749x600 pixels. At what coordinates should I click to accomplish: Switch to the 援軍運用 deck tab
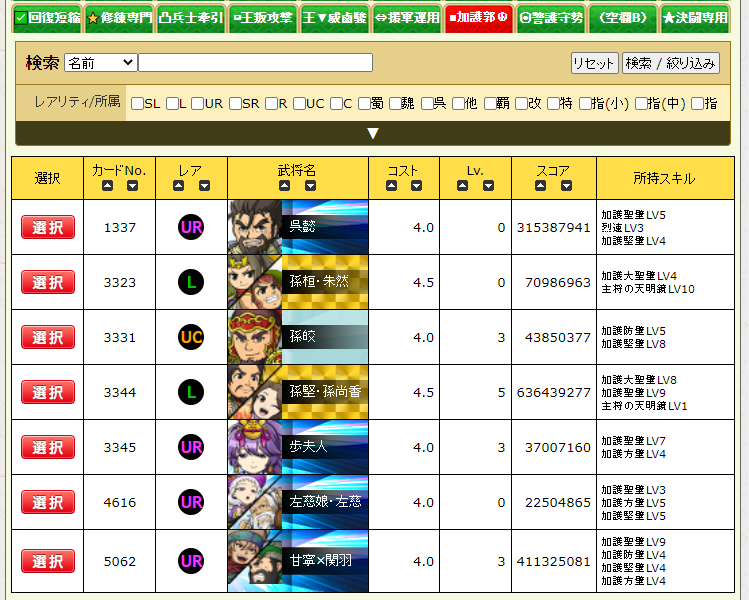pyautogui.click(x=407, y=18)
